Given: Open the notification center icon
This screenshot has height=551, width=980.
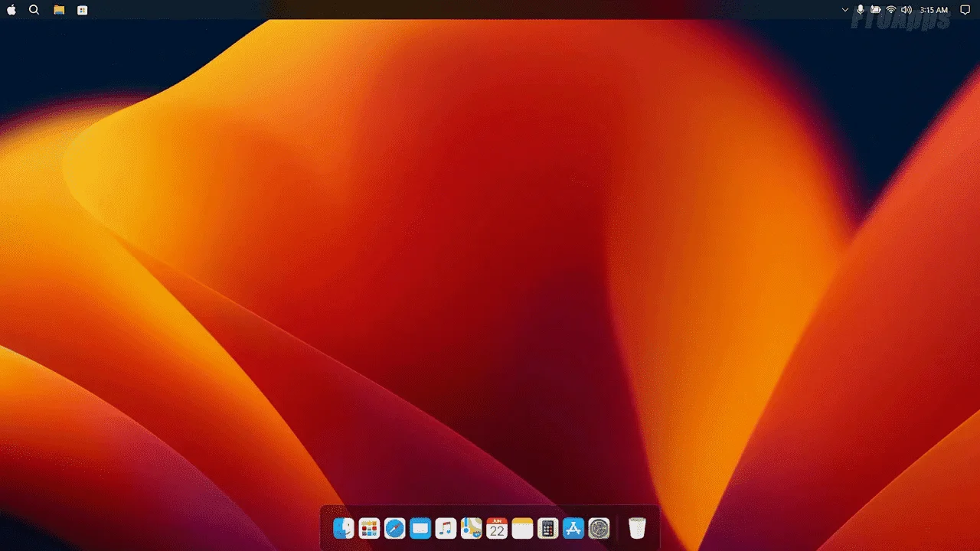Looking at the screenshot, I should click(965, 10).
